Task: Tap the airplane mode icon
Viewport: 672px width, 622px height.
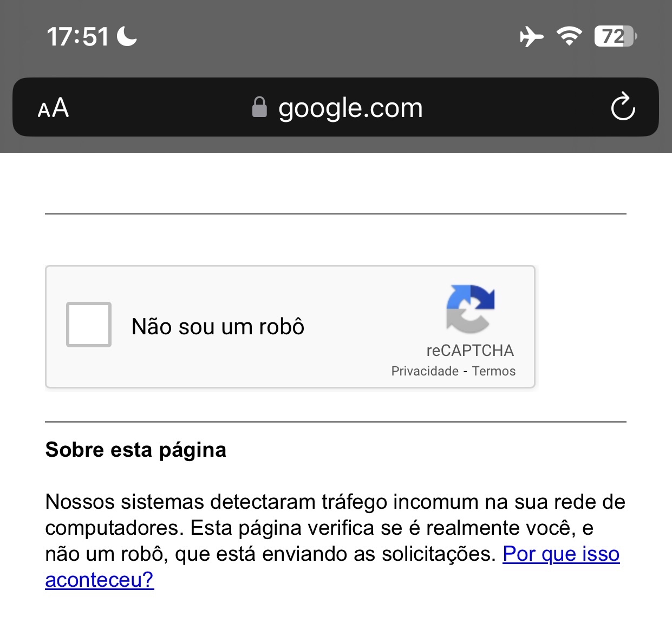Action: pos(531,37)
